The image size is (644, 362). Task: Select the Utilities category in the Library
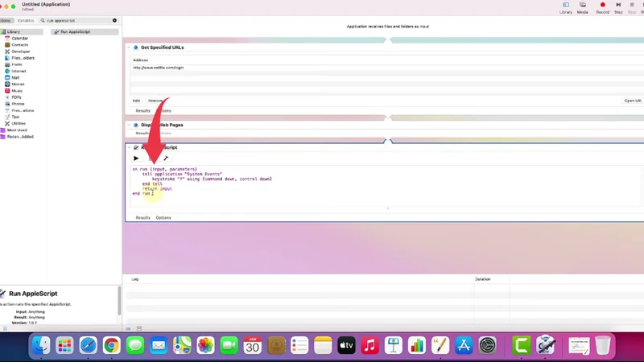click(18, 123)
